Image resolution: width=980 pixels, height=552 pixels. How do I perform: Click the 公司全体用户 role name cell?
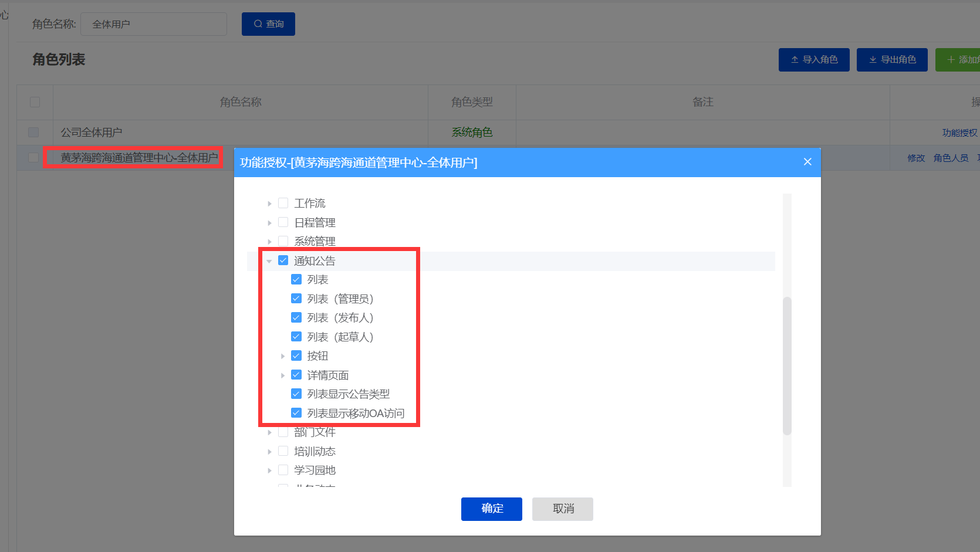coord(241,133)
